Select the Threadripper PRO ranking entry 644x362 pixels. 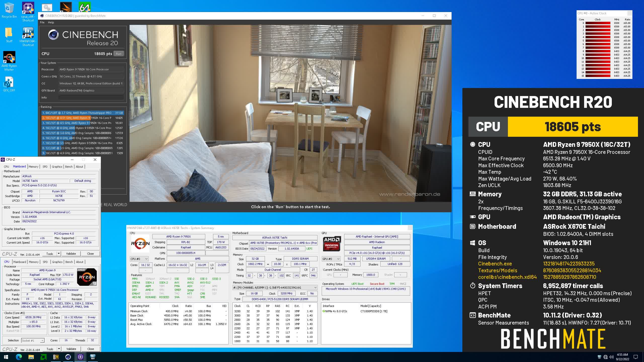click(83, 113)
